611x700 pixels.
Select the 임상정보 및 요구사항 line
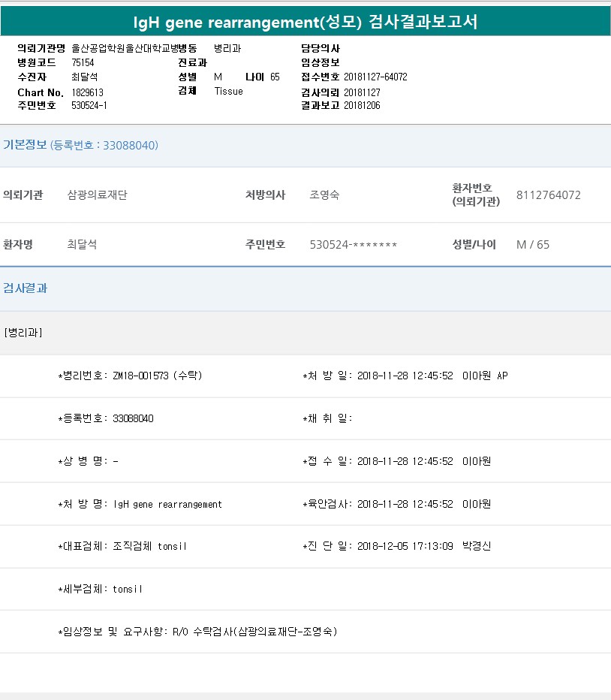tap(197, 632)
